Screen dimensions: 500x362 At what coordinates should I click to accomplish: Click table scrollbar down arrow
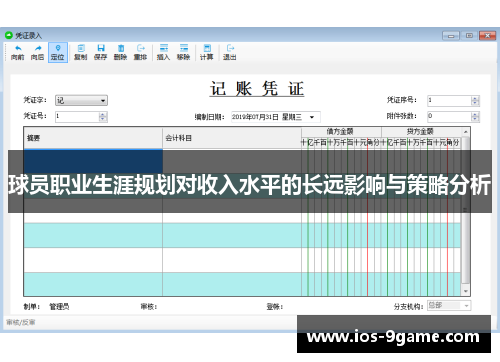point(466,291)
